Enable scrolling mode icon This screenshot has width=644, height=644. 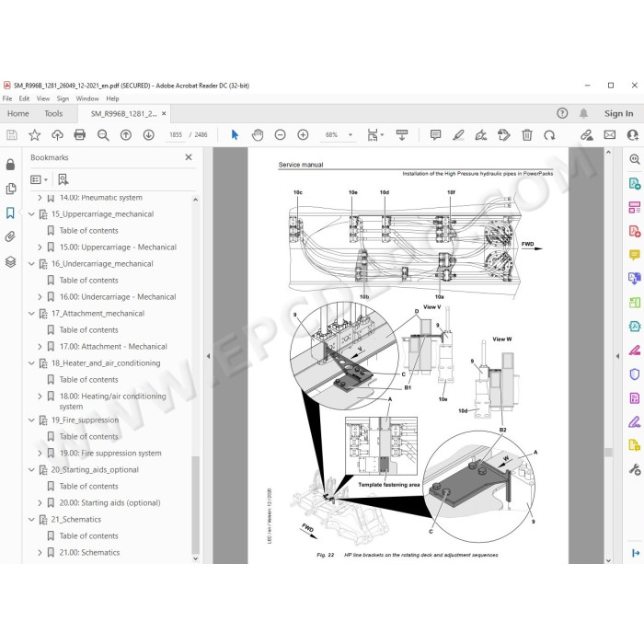coord(402,134)
